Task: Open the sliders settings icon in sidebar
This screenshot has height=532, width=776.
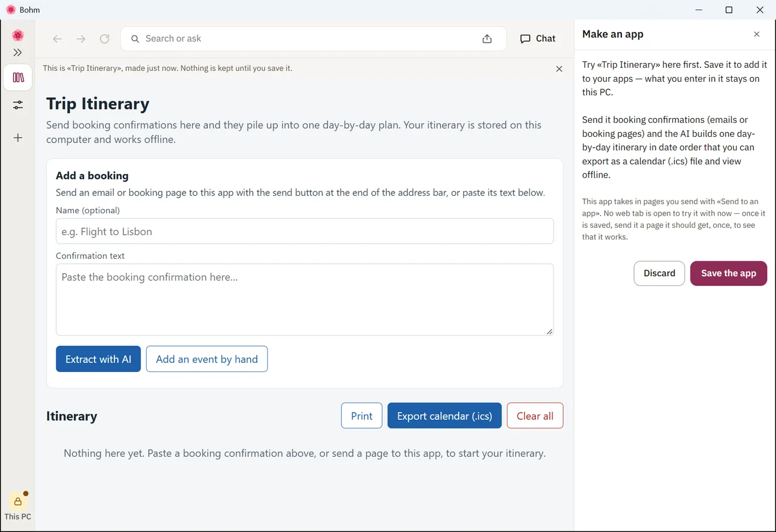Action: pos(18,105)
